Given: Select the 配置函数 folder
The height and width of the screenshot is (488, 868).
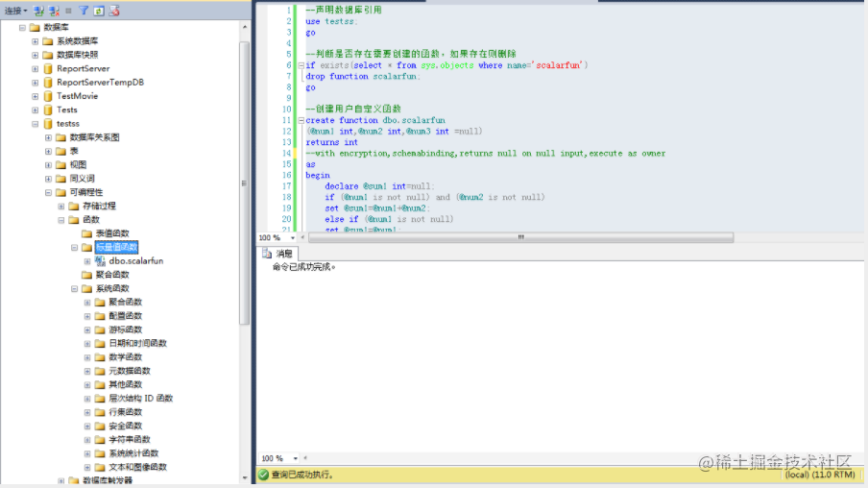Looking at the screenshot, I should [125, 316].
